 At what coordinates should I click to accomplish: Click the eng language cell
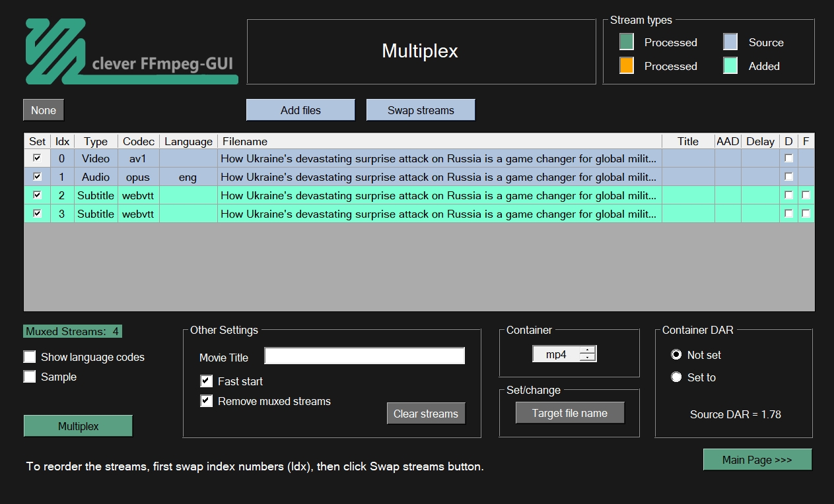click(188, 177)
